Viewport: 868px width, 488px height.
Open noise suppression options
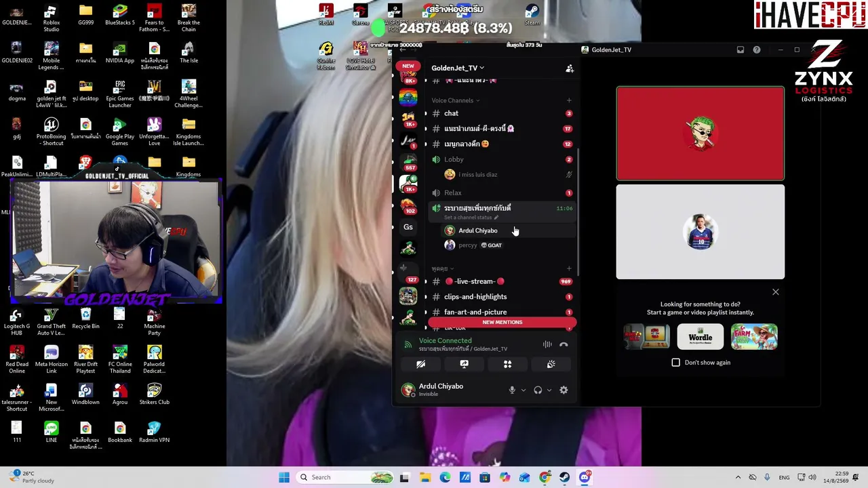[547, 344]
